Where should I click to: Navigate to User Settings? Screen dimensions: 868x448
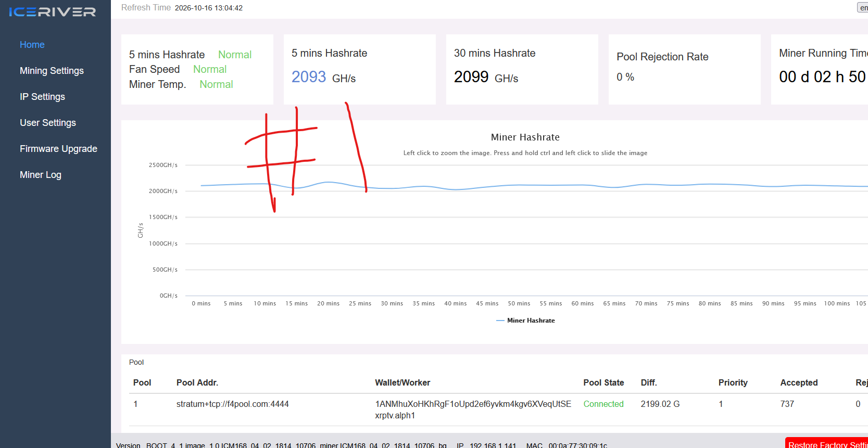(x=48, y=123)
